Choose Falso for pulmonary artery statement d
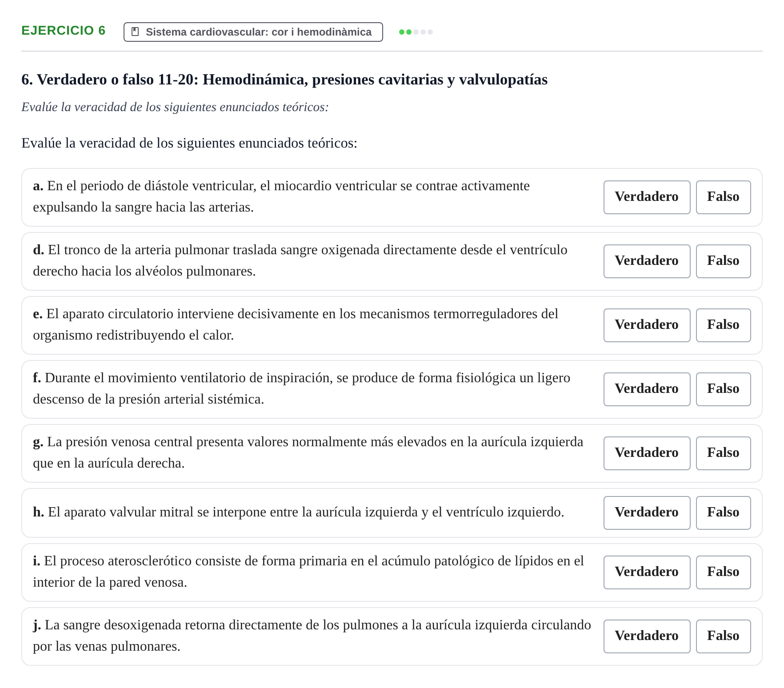 [723, 261]
